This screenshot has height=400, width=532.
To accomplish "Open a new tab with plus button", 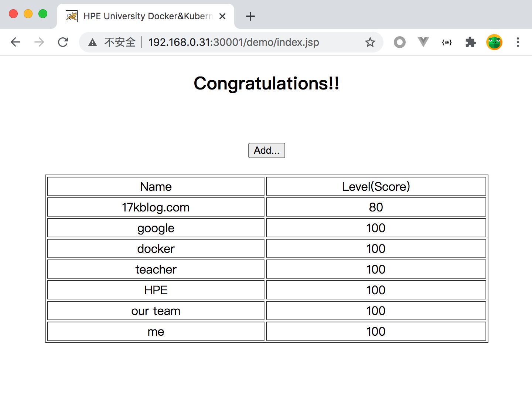I will [x=250, y=16].
